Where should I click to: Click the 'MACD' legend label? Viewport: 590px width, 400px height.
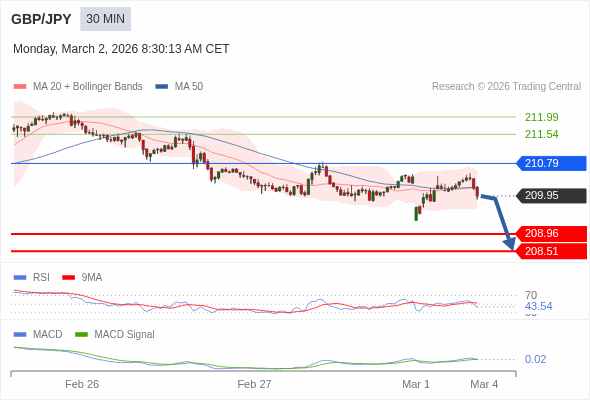pos(48,335)
